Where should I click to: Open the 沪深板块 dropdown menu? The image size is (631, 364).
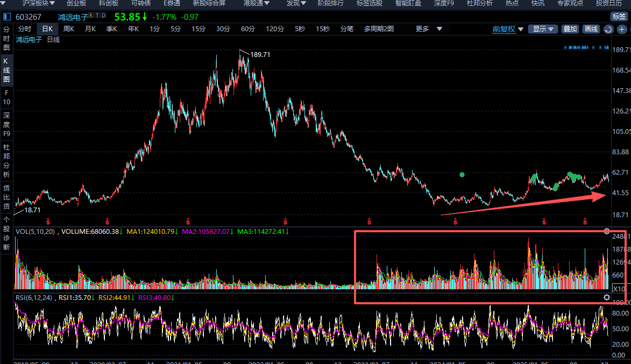click(x=38, y=3)
